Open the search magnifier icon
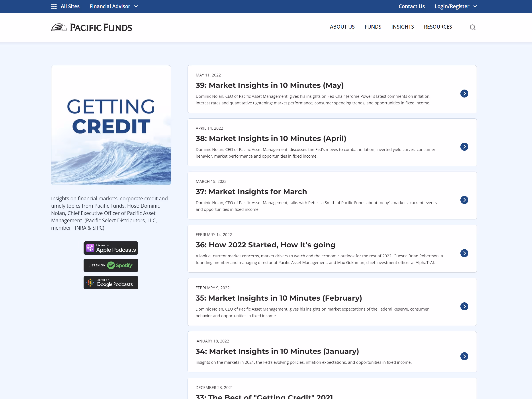This screenshot has height=399, width=532. coord(473,27)
